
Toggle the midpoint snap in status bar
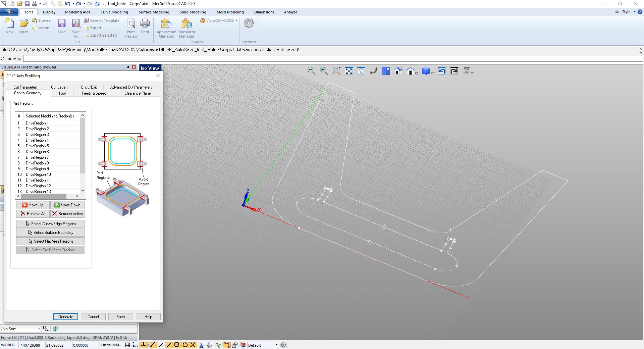pos(169,345)
